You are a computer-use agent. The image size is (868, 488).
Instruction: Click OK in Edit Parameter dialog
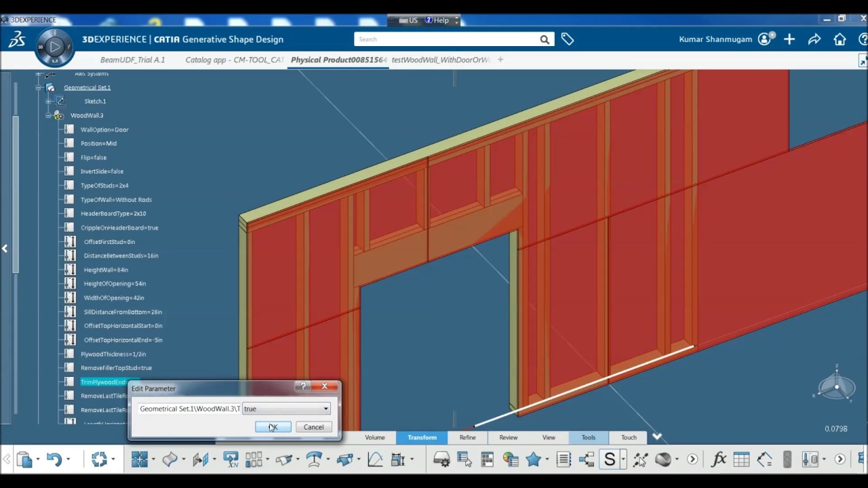(273, 427)
